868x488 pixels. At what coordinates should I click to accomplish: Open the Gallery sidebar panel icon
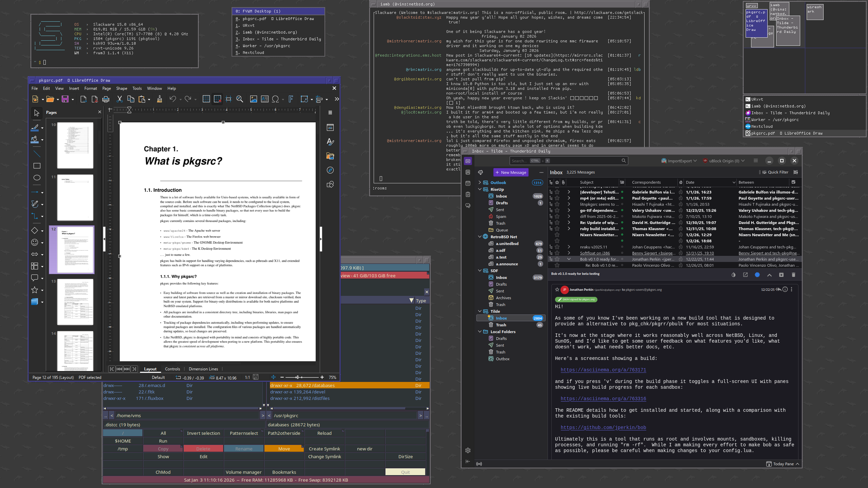click(330, 156)
